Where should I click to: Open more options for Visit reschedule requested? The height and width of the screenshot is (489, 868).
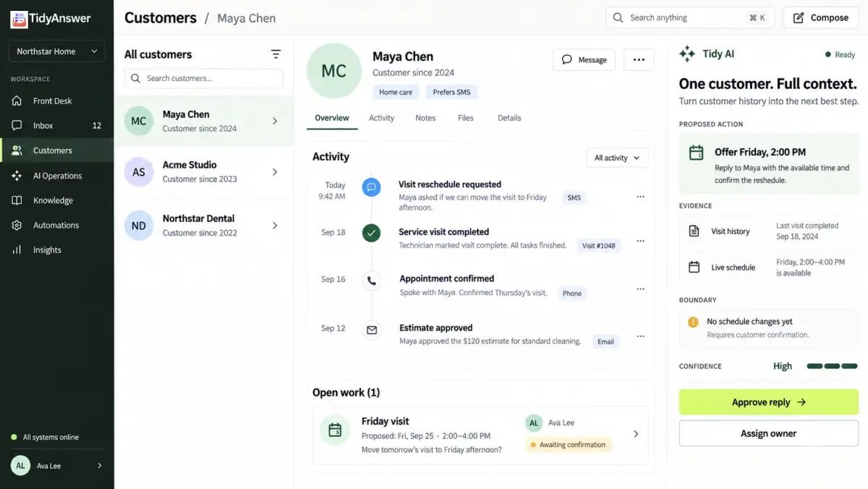tap(640, 197)
